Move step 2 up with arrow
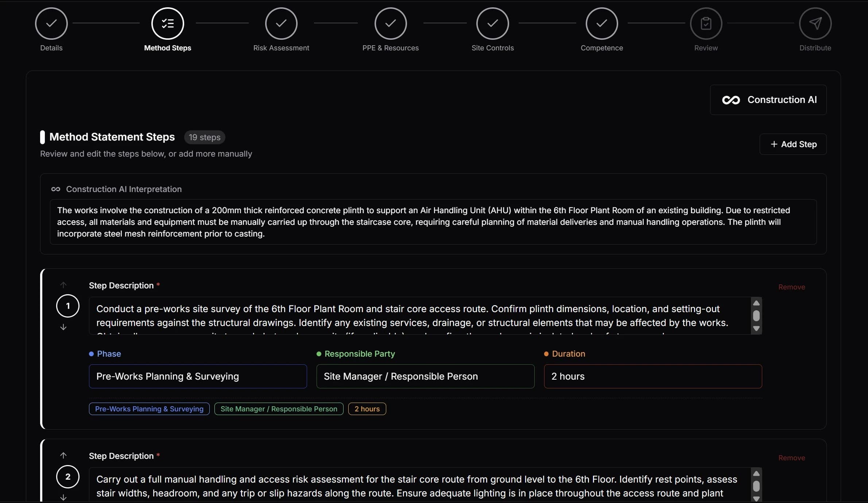This screenshot has width=868, height=503. click(x=63, y=455)
